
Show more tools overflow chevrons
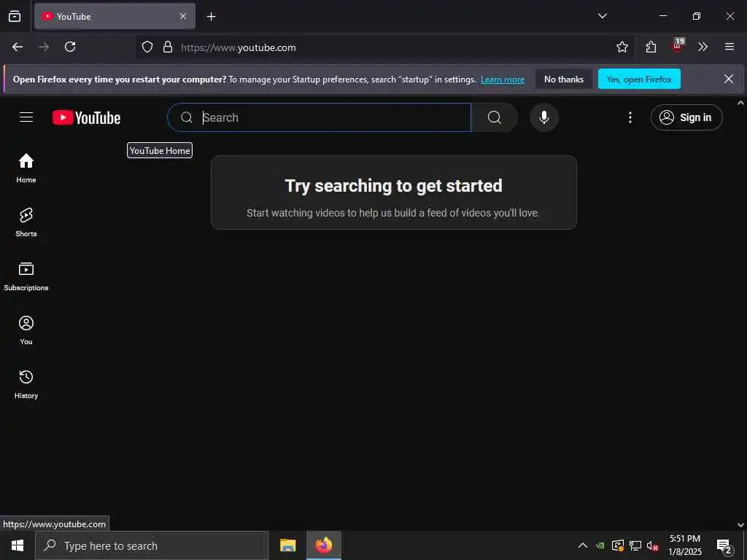703,47
